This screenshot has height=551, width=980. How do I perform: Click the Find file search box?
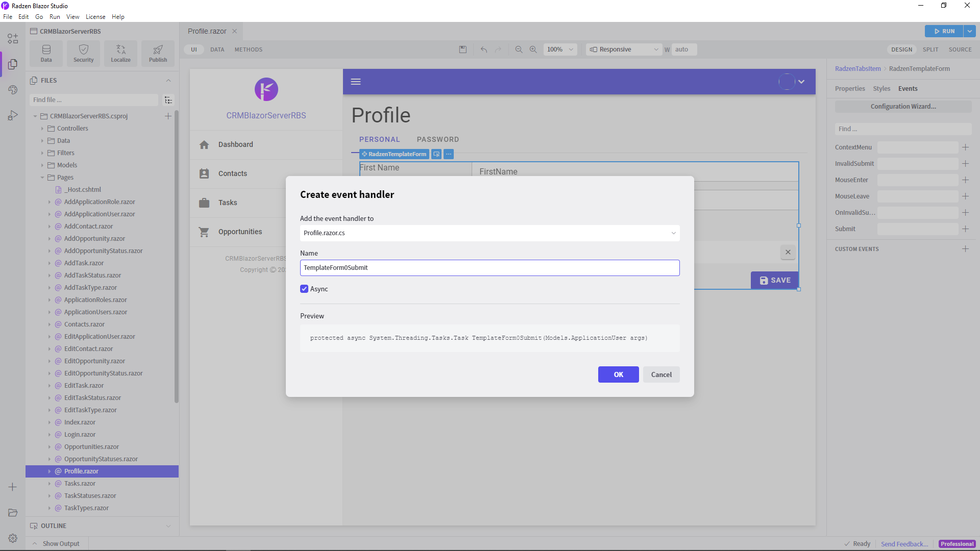coord(94,100)
